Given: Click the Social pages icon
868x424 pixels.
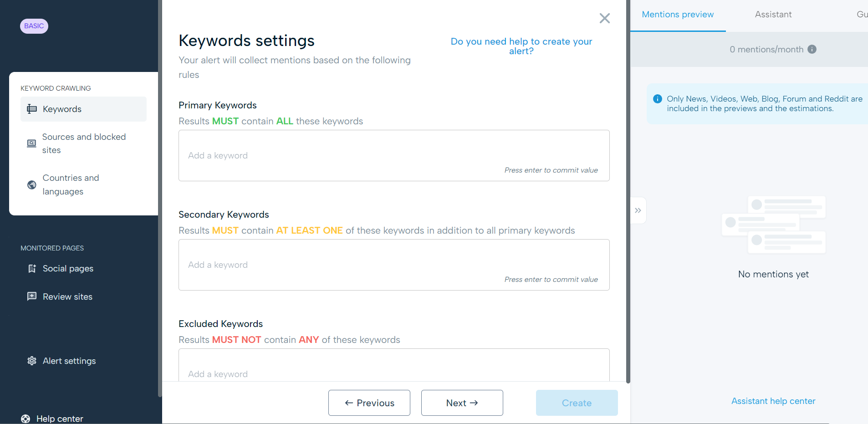Looking at the screenshot, I should point(32,269).
